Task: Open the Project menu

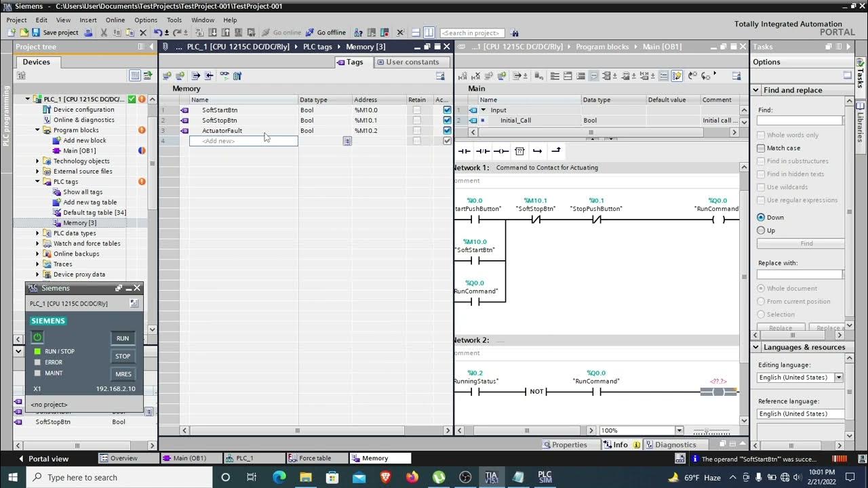Action: pos(16,20)
